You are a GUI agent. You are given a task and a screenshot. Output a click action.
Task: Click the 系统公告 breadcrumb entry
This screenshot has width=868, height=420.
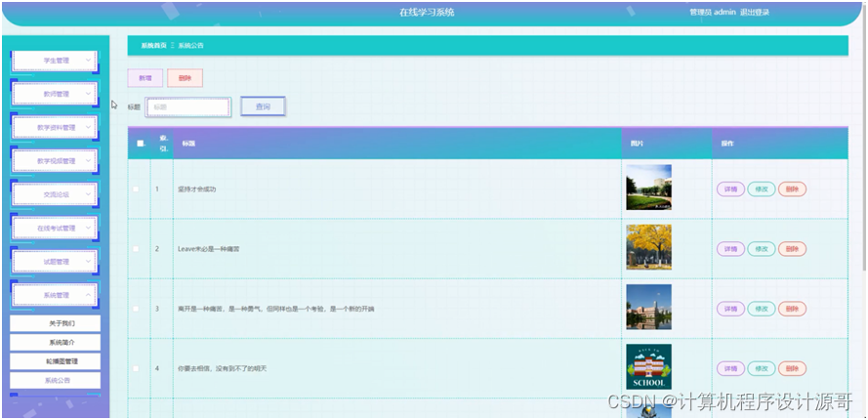click(191, 46)
